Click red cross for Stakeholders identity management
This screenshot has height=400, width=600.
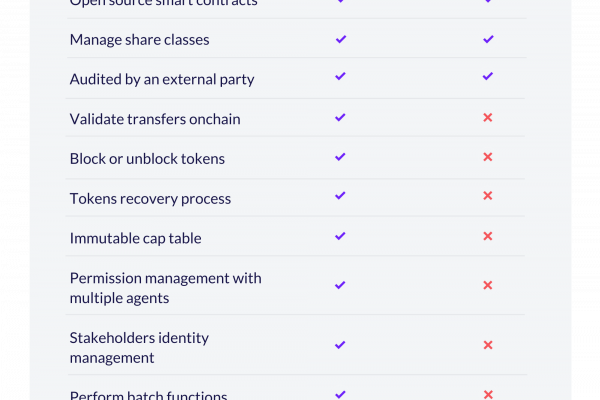coord(488,345)
